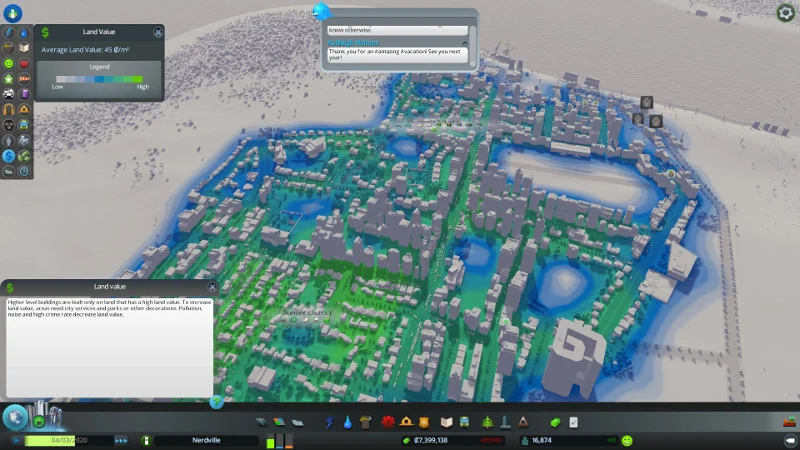This screenshot has width=800, height=450.
Task: Click the 16,874 population counter
Action: click(542, 440)
